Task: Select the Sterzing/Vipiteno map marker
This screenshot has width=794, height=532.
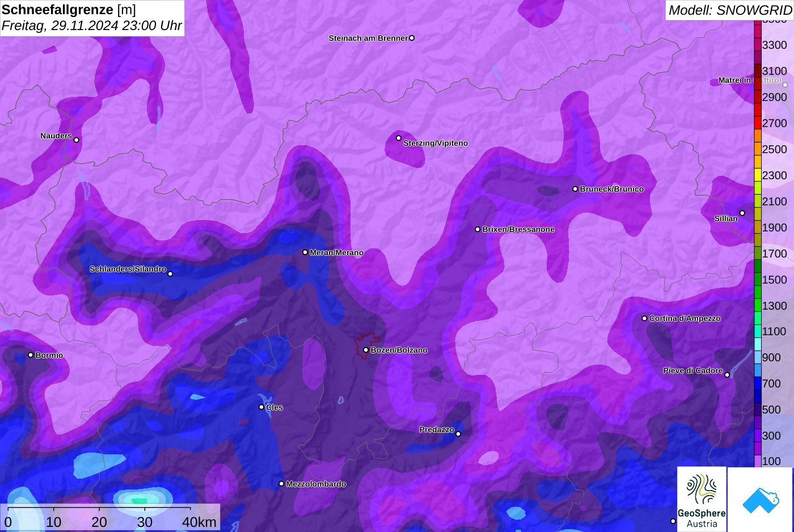Action: [x=399, y=138]
